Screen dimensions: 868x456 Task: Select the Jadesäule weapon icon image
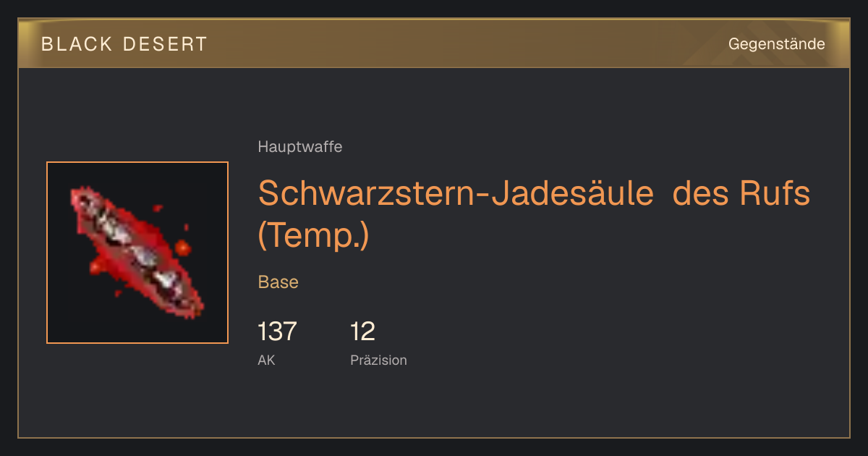[137, 253]
